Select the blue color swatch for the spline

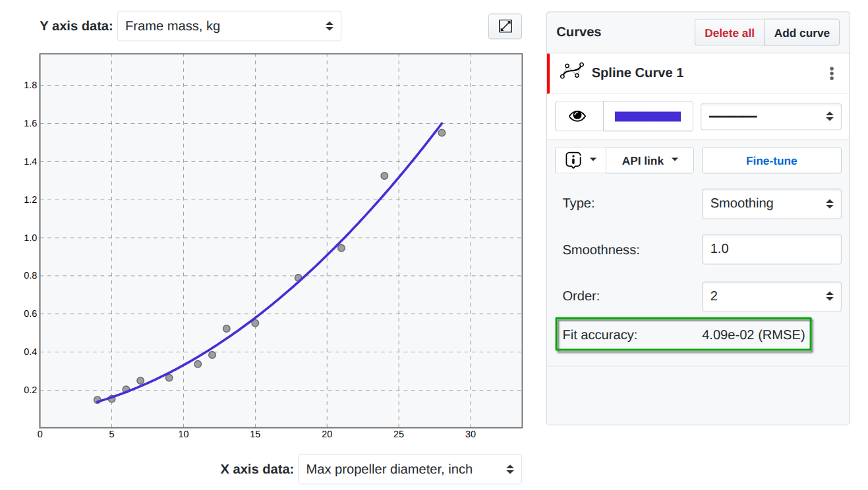(648, 116)
